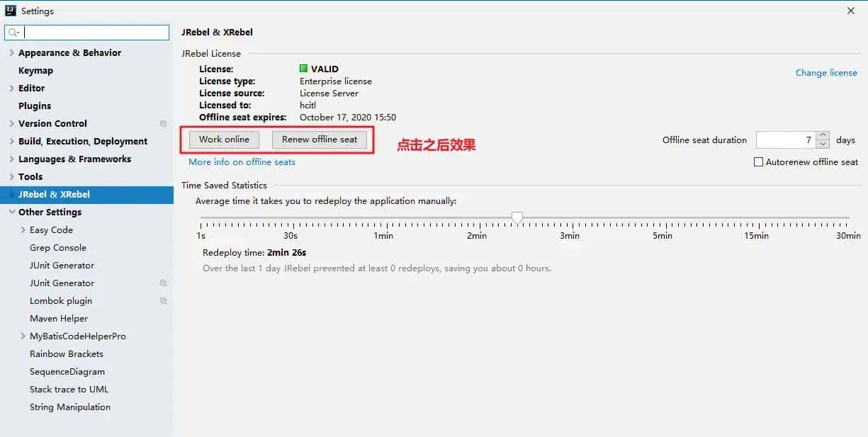Focus the settings search field
This screenshot has height=437, width=868.
(87, 33)
